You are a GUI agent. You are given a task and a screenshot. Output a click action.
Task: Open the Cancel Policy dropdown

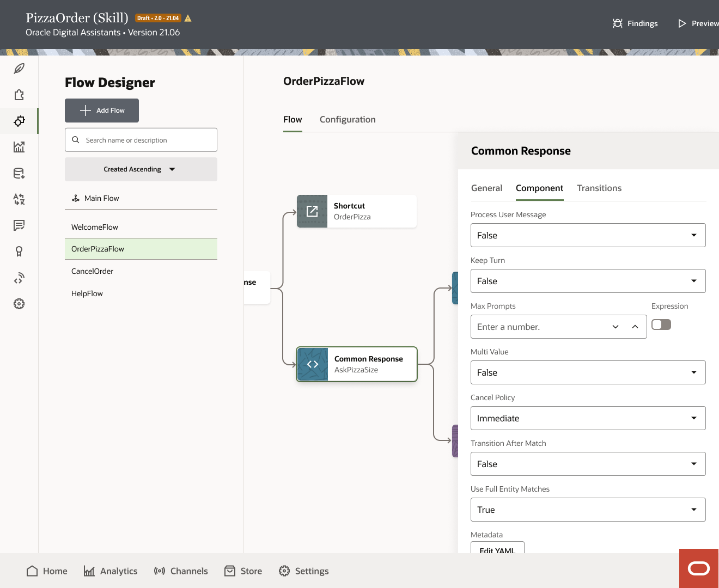click(x=588, y=418)
